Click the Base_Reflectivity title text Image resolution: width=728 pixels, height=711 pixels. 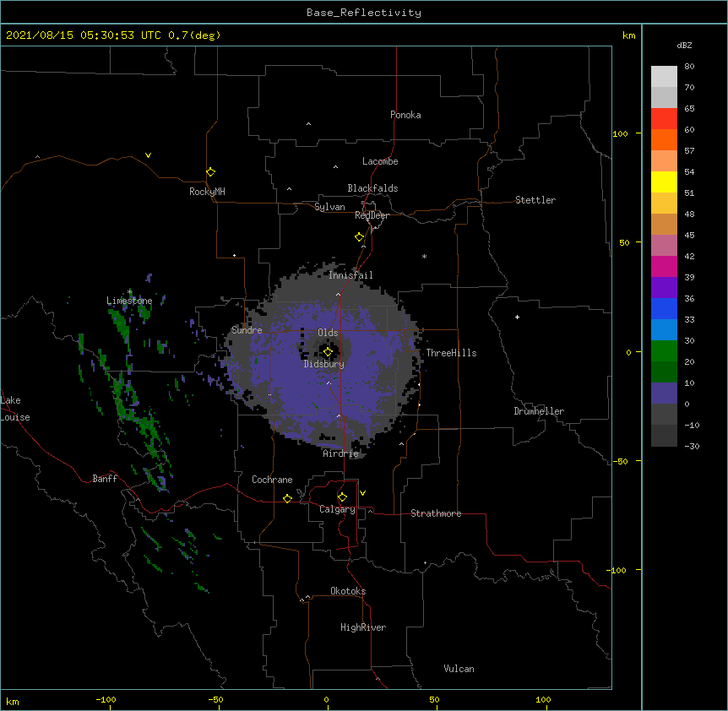[364, 13]
